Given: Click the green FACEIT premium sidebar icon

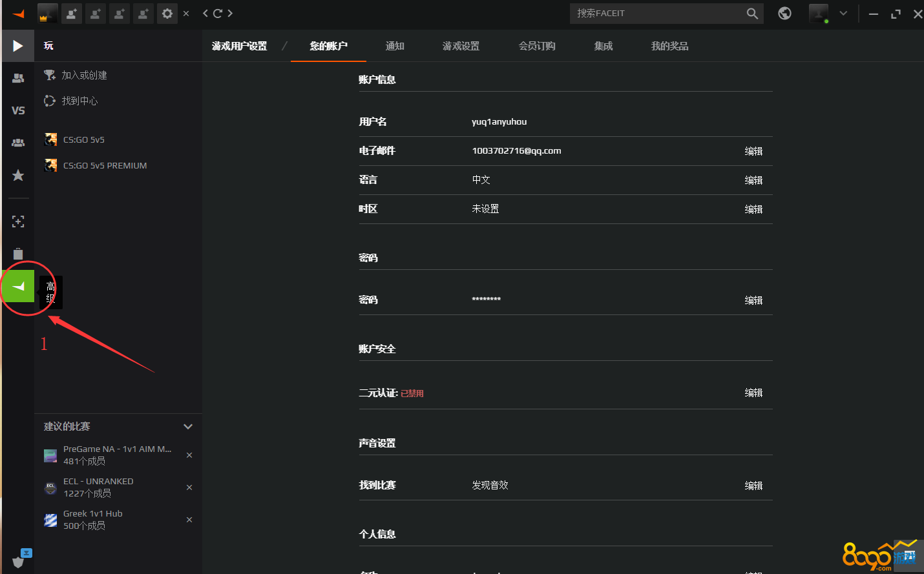Looking at the screenshot, I should 18,286.
